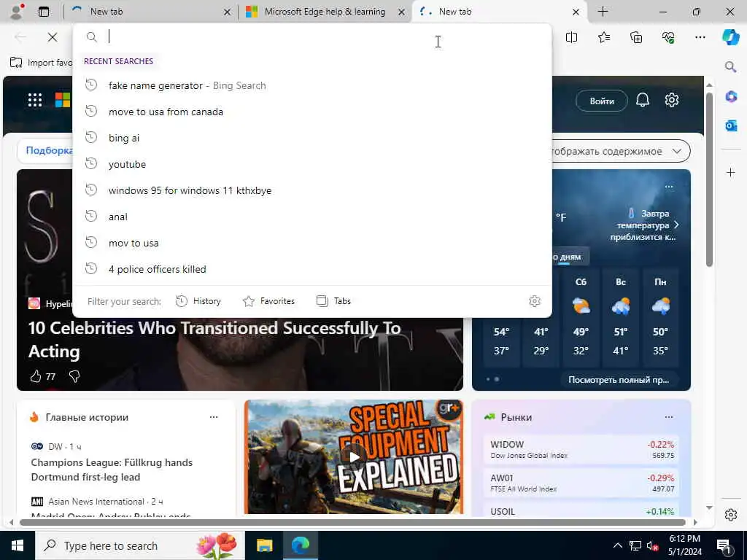Open address bar suggestion settings gear
The width and height of the screenshot is (747, 560).
pos(535,301)
